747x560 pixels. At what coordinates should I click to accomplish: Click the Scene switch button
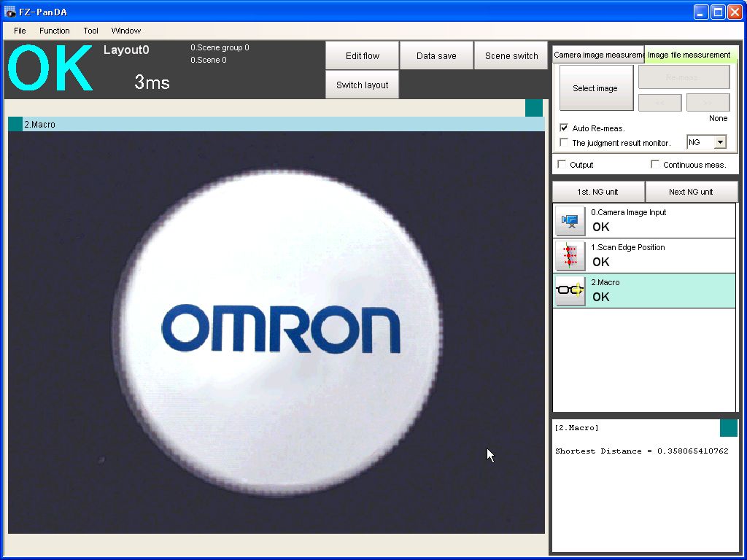(x=511, y=55)
